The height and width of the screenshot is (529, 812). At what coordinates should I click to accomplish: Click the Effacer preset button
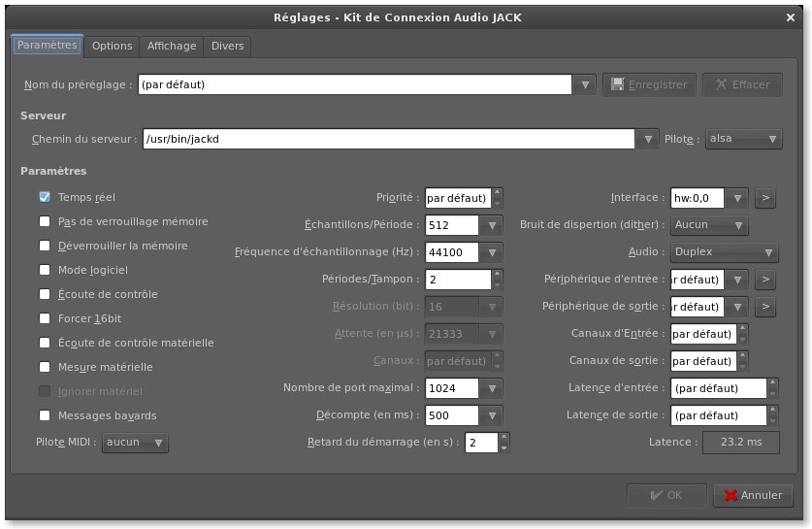point(742,84)
